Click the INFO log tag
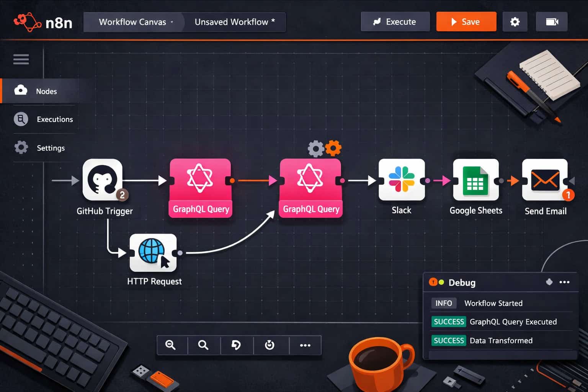This screenshot has height=392, width=588. click(x=444, y=303)
